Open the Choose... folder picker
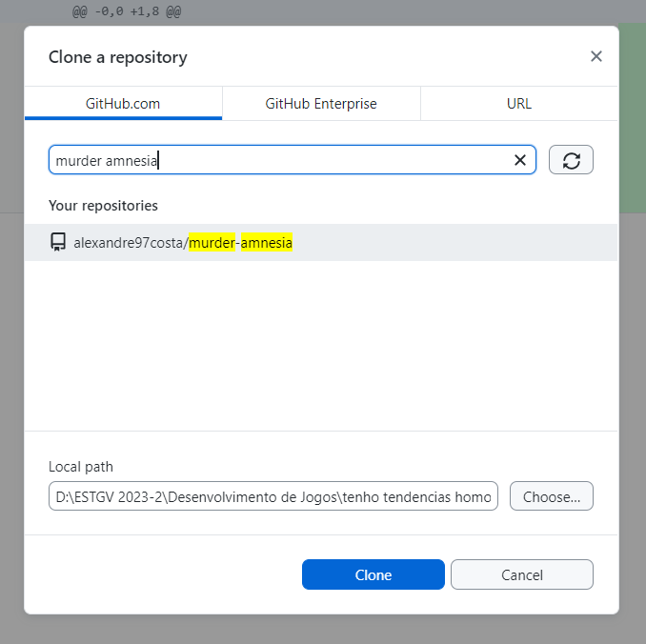Image resolution: width=646 pixels, height=644 pixels. tap(552, 496)
